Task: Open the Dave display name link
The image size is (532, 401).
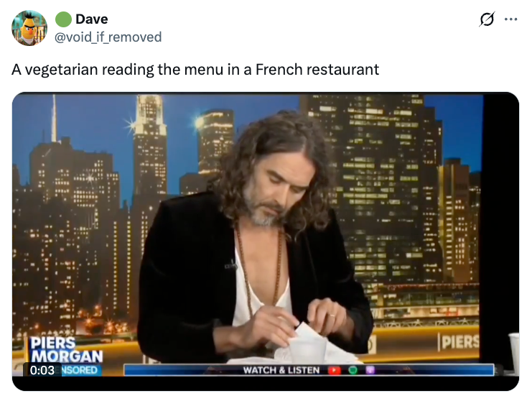Action: [92, 19]
